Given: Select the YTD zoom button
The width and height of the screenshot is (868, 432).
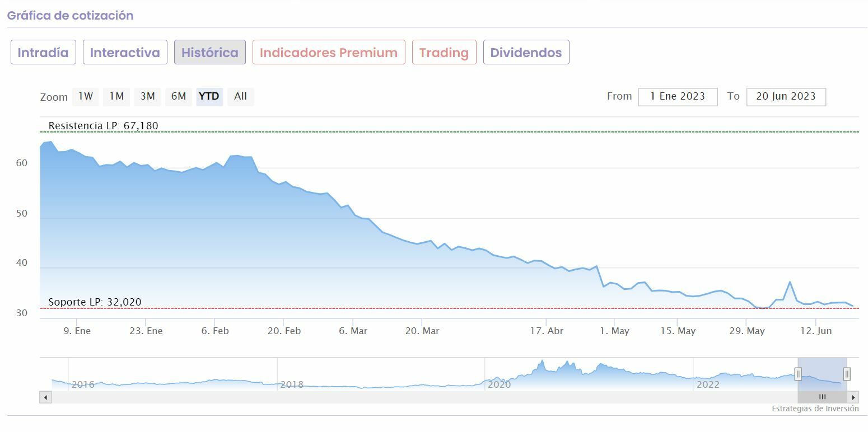Looking at the screenshot, I should [209, 96].
